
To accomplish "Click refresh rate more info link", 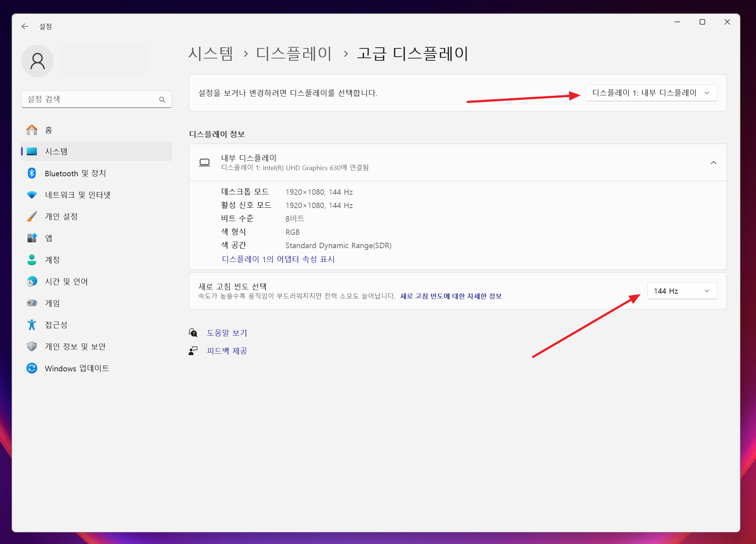I will click(451, 296).
